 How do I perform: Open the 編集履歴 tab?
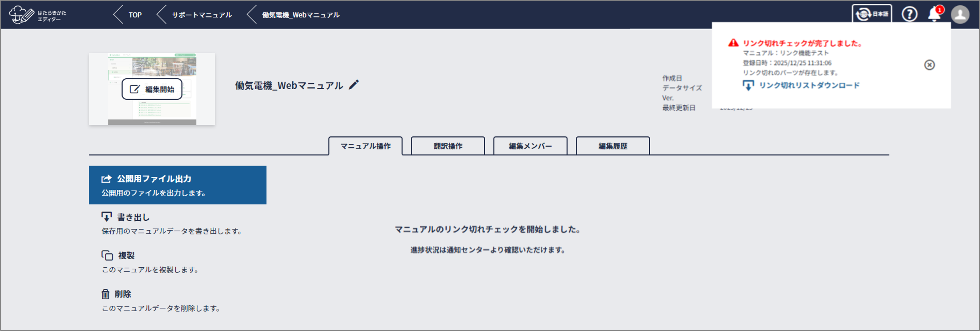pos(612,146)
